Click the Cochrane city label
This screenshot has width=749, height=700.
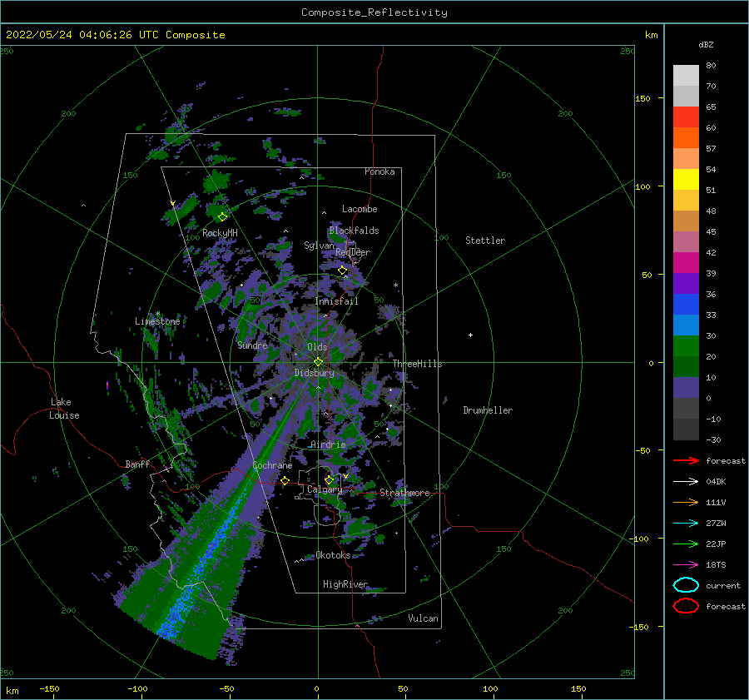[272, 465]
